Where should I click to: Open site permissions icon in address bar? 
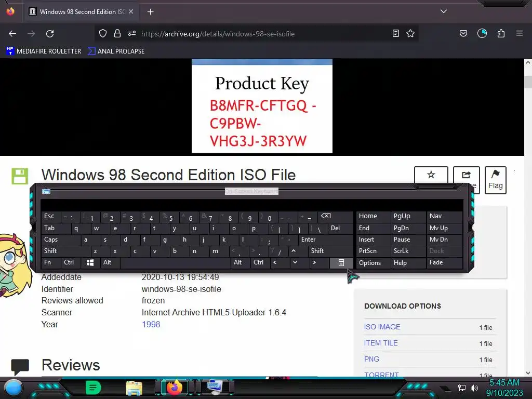tap(132, 33)
